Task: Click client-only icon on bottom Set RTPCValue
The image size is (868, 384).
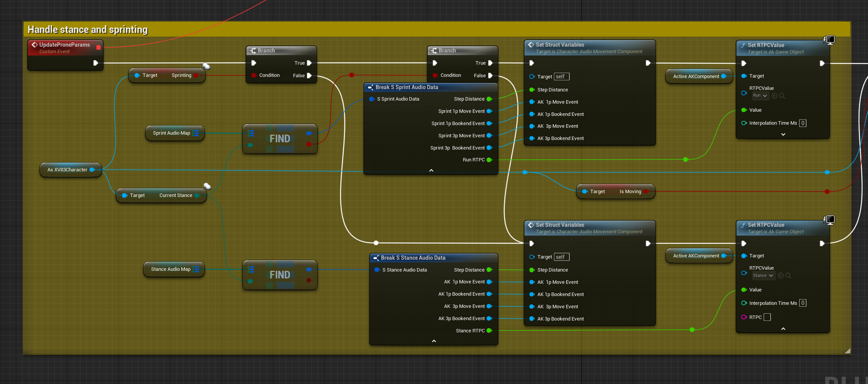Action: click(x=829, y=220)
